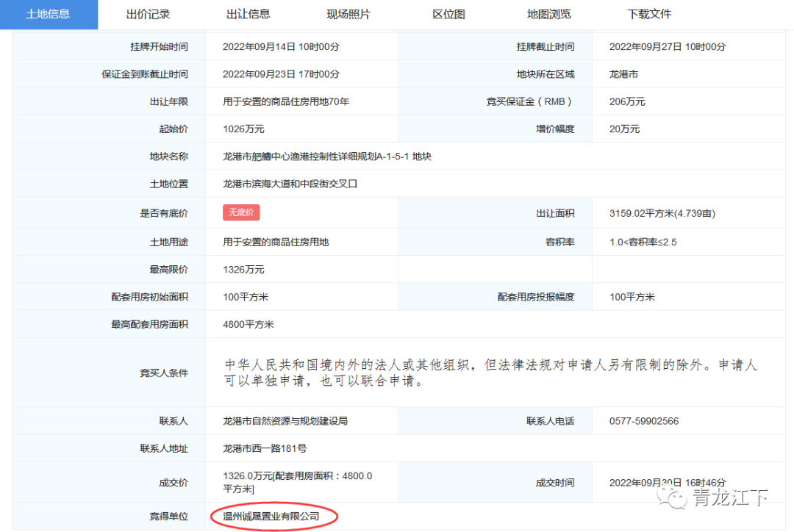Click the 出让年限 label

coord(168,101)
